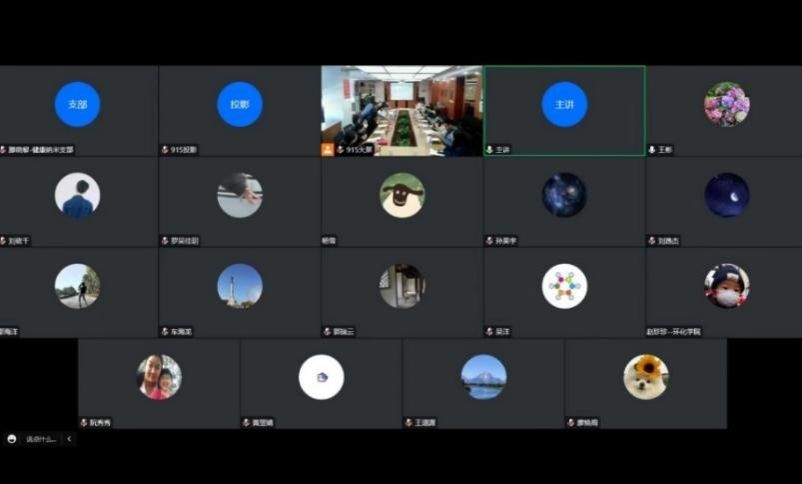
Task: Click the purple flowers avatar of 王彬
Action: pyautogui.click(x=726, y=104)
